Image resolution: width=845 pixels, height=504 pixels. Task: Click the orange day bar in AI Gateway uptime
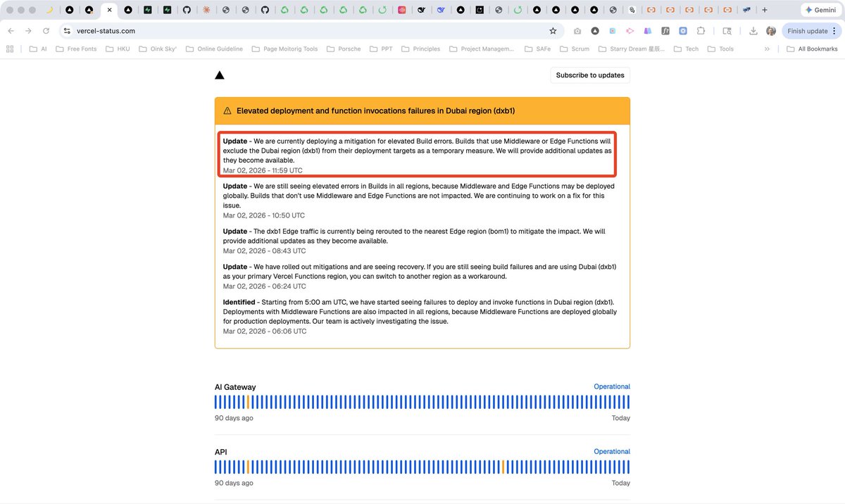pos(248,402)
